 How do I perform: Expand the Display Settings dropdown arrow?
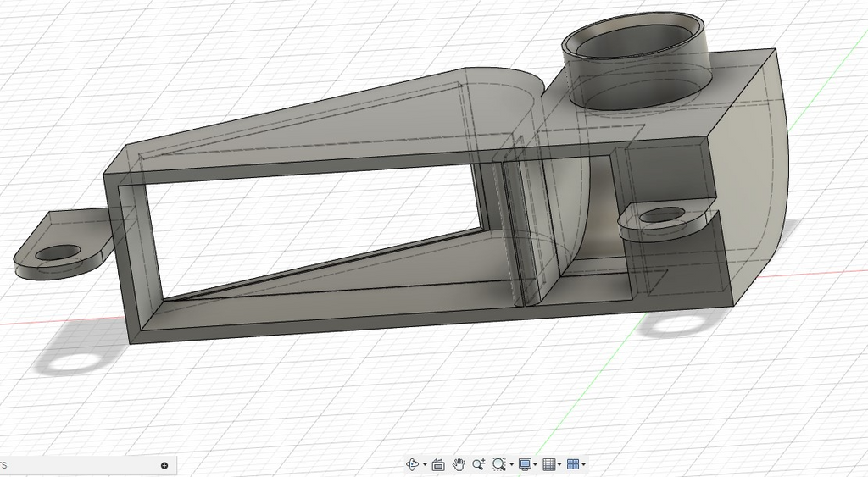(536, 465)
